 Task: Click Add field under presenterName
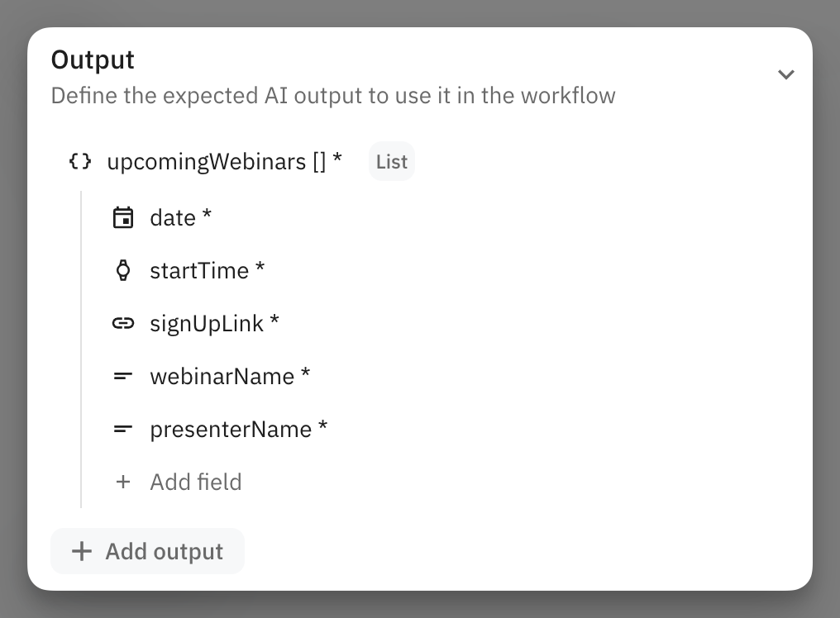[x=196, y=482]
